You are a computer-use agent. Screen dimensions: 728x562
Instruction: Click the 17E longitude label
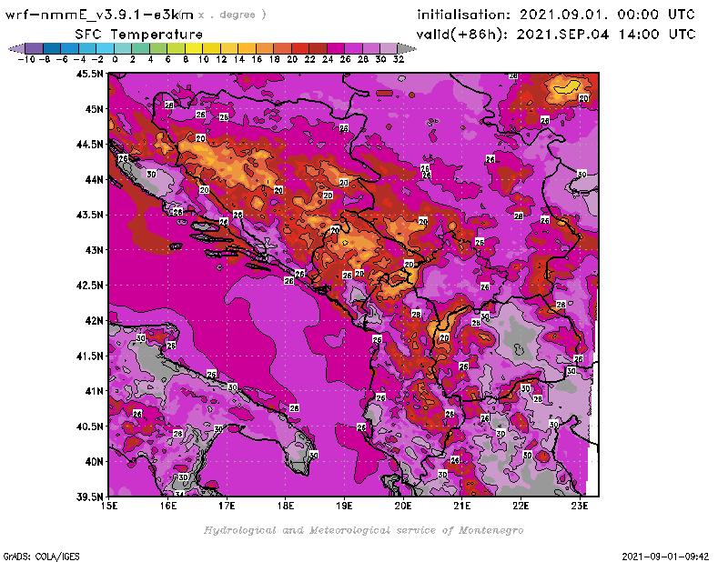pos(227,506)
